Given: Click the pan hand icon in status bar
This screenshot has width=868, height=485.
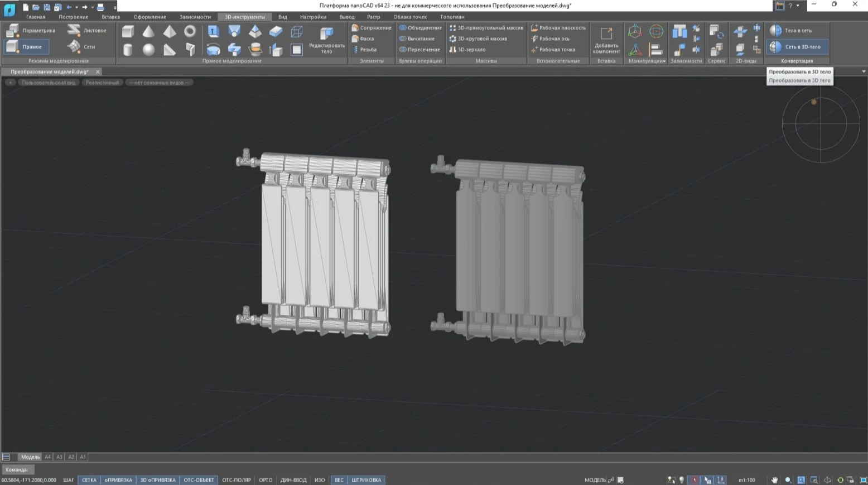Looking at the screenshot, I should click(x=774, y=480).
